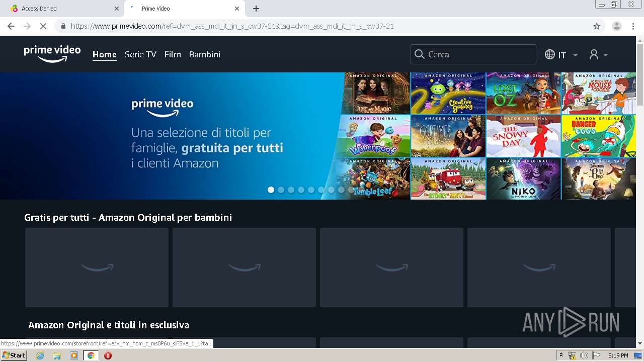Click the magnifier search icon
The height and width of the screenshot is (362, 644).
420,54
